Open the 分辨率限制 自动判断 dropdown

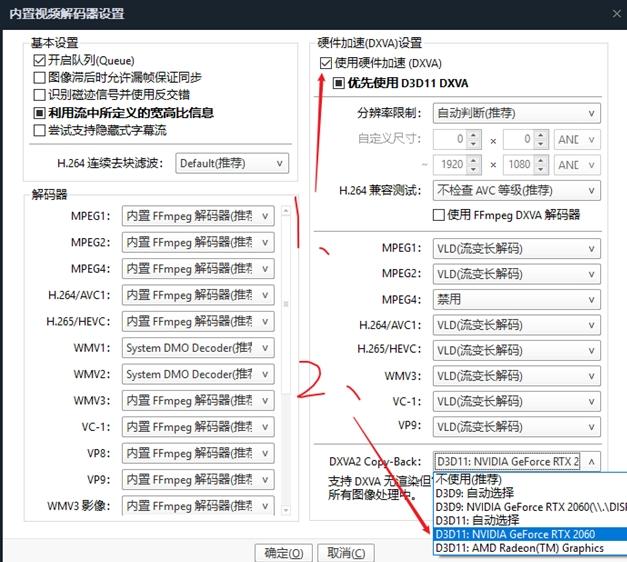(517, 113)
